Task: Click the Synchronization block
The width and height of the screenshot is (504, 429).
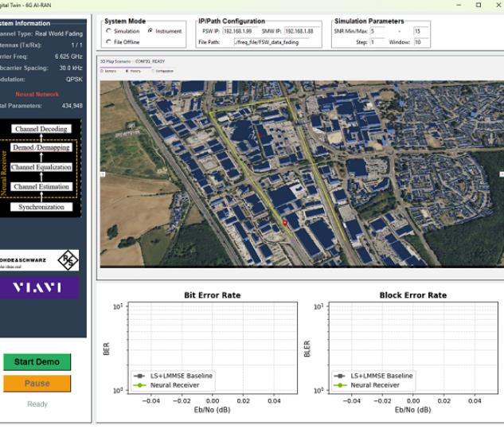Action: (41, 207)
